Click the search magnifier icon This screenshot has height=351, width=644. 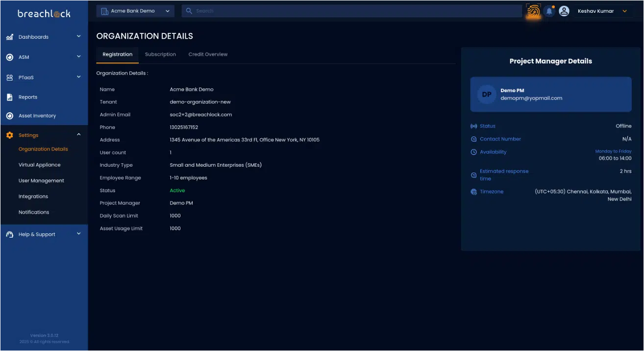pos(189,11)
